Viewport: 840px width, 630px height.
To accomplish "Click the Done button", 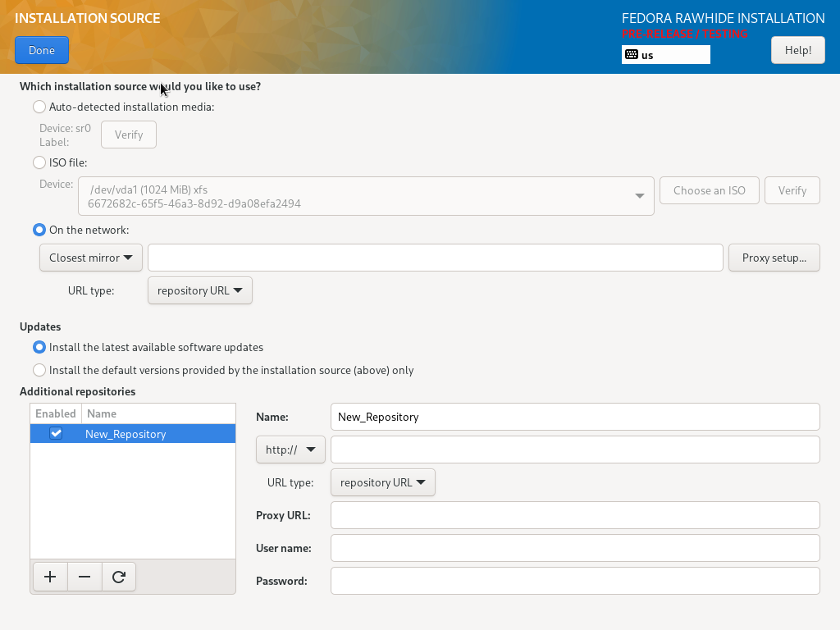I will [x=42, y=50].
